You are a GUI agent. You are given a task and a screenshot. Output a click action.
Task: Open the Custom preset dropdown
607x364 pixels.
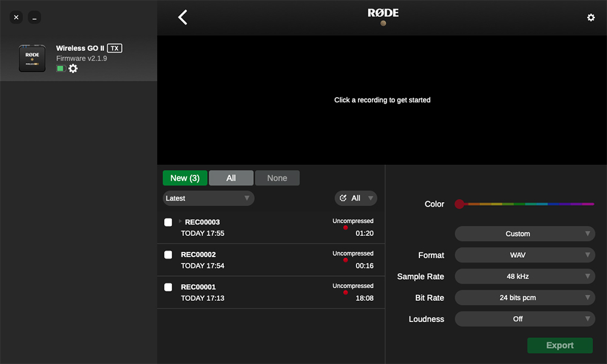525,234
